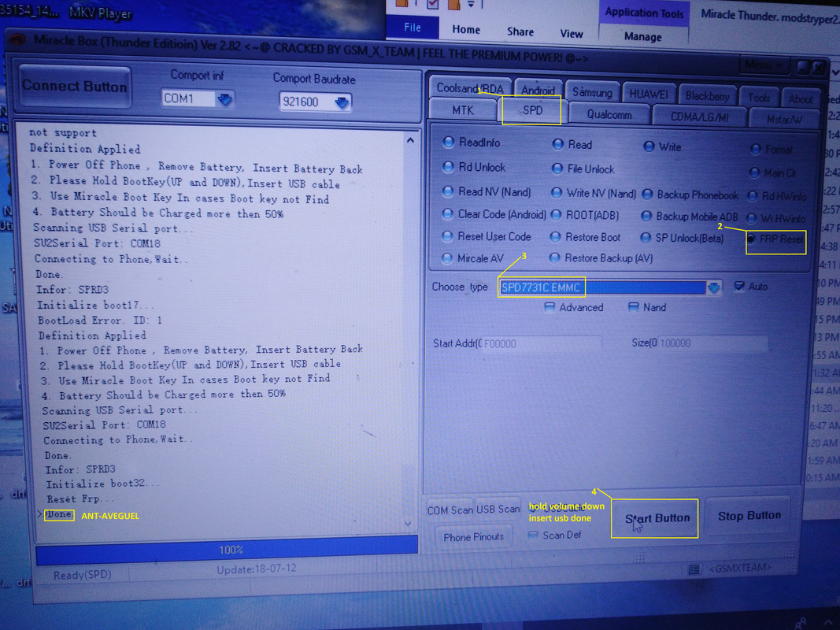Click the MKV Player desktop shortcut
The width and height of the screenshot is (840, 630).
pos(100,13)
